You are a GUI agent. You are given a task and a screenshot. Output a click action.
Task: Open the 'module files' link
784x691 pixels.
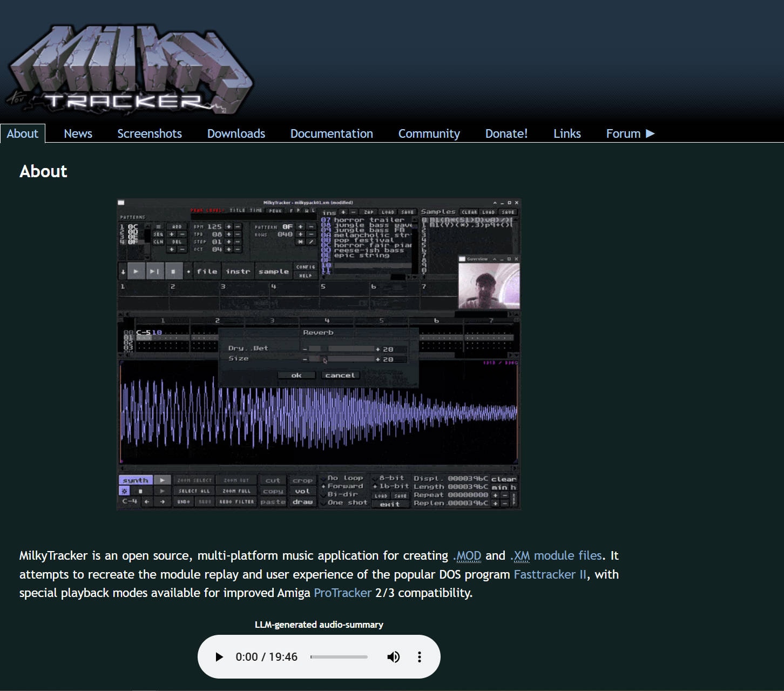[x=567, y=555]
